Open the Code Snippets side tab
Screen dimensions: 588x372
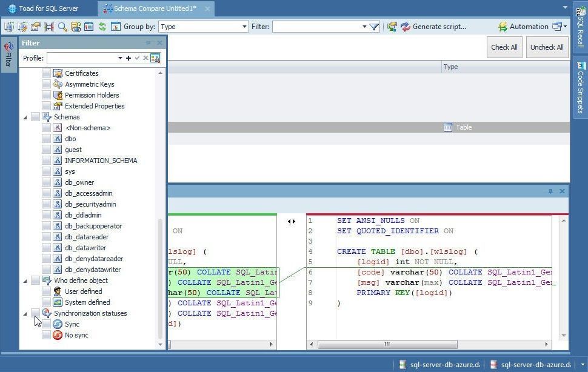(581, 88)
